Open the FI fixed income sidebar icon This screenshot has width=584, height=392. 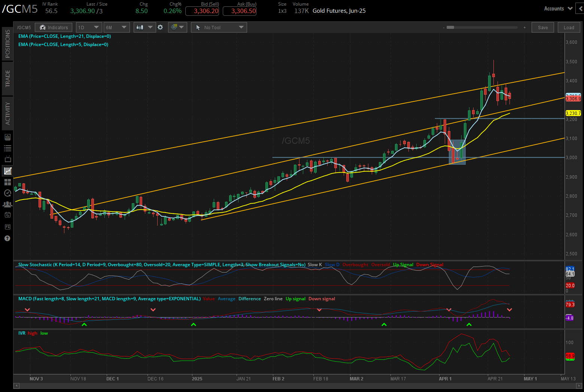(x=7, y=227)
